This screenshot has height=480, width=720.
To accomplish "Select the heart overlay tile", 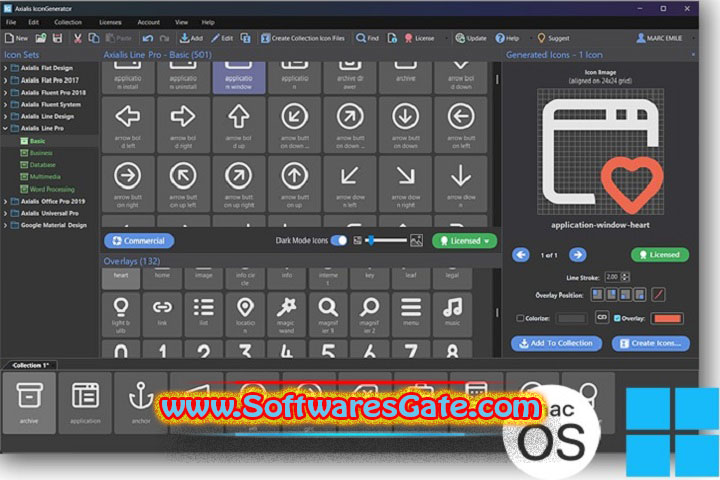I will (121, 278).
